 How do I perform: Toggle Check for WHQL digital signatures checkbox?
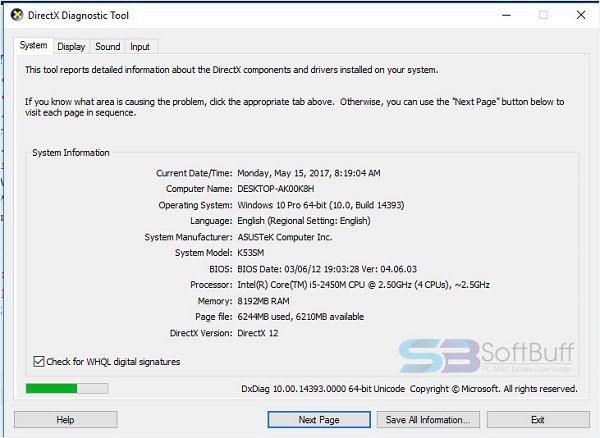(x=39, y=361)
